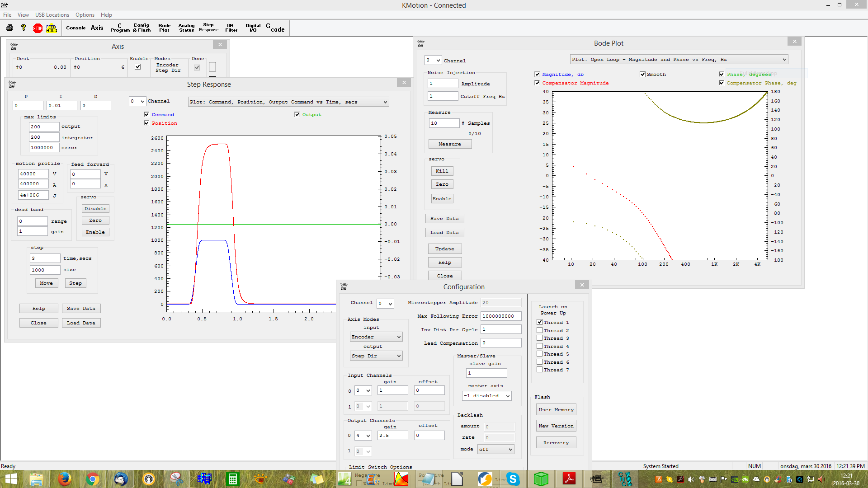The height and width of the screenshot is (488, 868).
Task: Open the G code toolbar item
Action: coord(275,28)
